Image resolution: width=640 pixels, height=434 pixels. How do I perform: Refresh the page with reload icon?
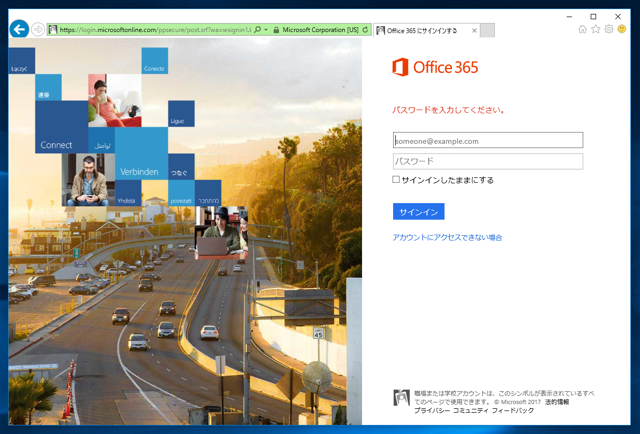(x=365, y=30)
